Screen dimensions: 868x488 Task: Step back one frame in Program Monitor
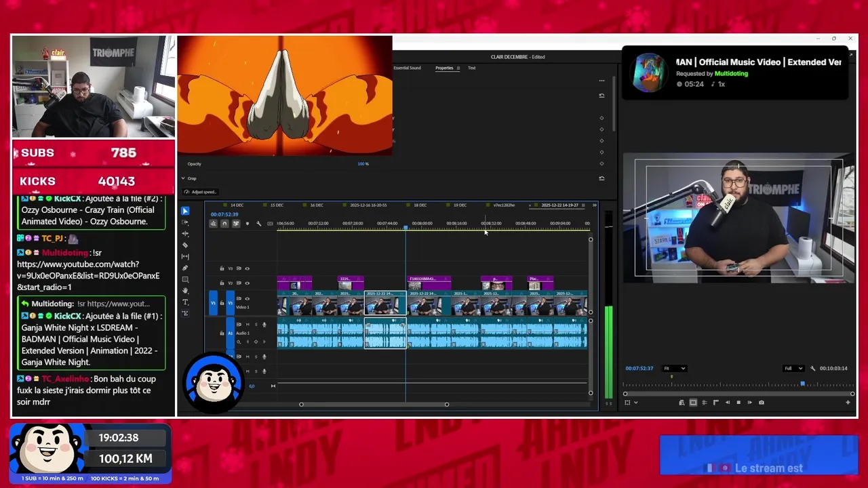click(x=728, y=403)
